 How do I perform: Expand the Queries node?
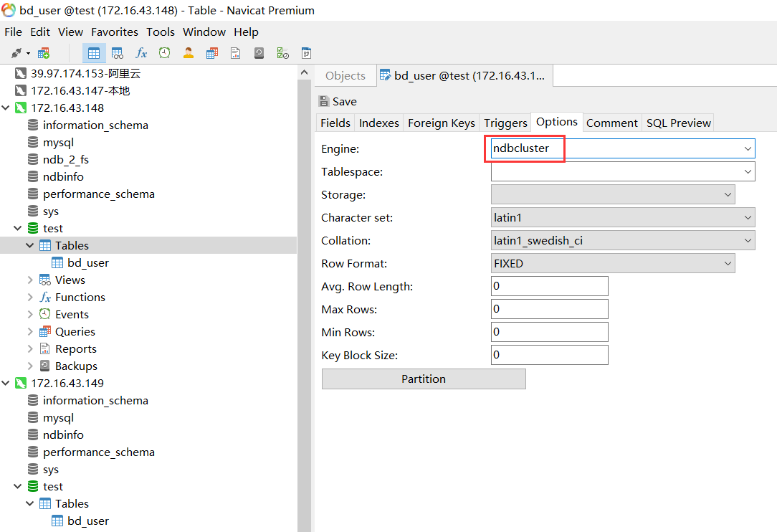pos(29,332)
